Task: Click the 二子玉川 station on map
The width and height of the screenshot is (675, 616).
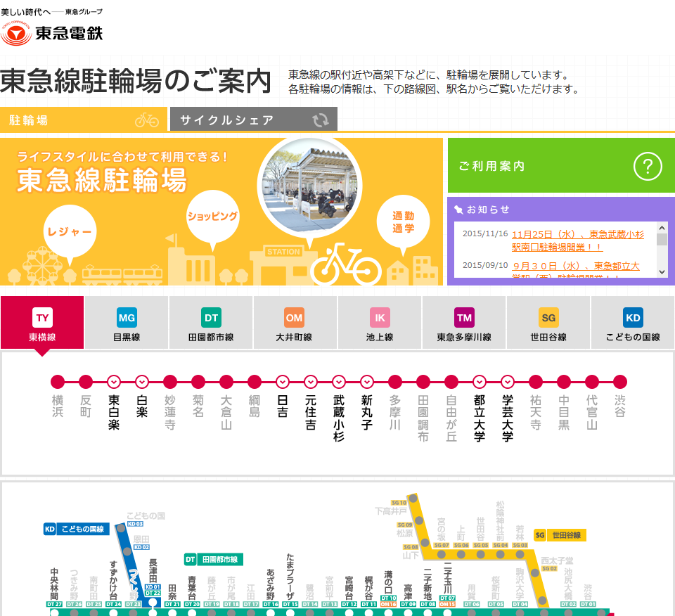Action: pos(448,578)
